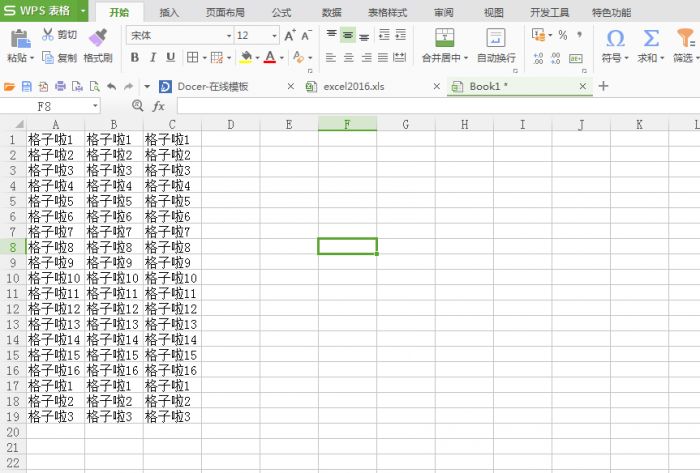
Task: Click increase indent icon
Action: 401,35
